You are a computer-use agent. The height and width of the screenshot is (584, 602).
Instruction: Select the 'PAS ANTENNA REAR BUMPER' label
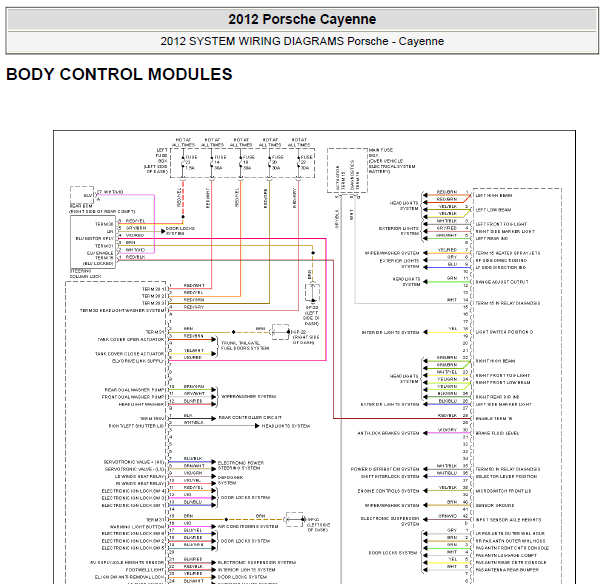(x=507, y=570)
